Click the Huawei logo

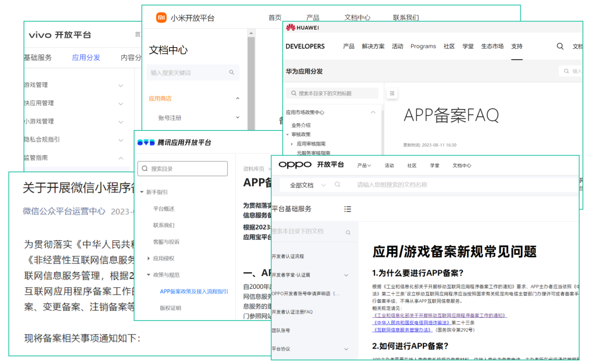[x=303, y=27]
